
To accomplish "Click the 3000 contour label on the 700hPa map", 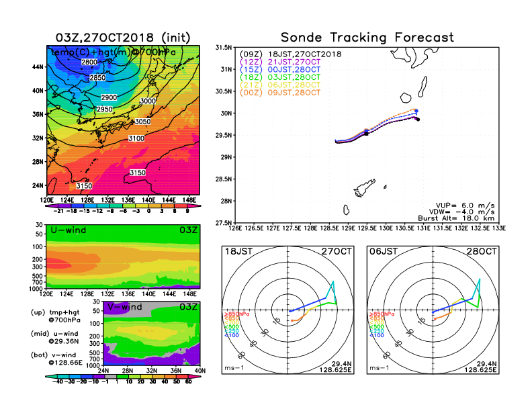I will (147, 101).
